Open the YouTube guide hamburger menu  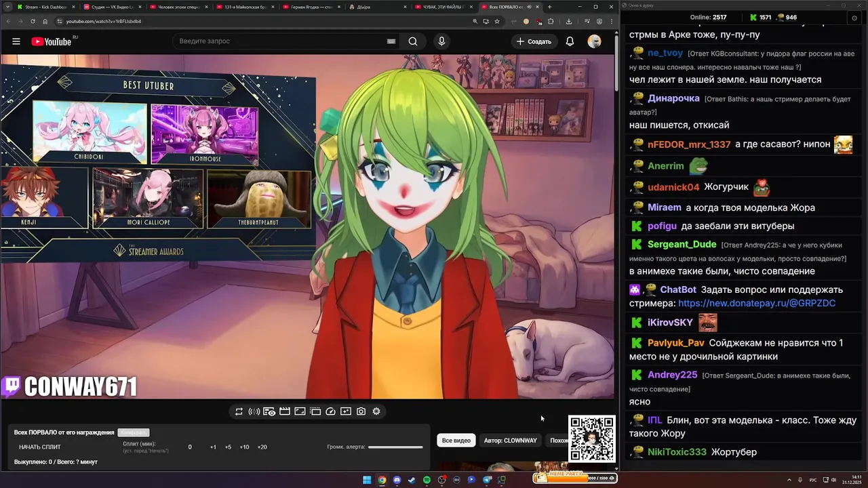pos(16,41)
